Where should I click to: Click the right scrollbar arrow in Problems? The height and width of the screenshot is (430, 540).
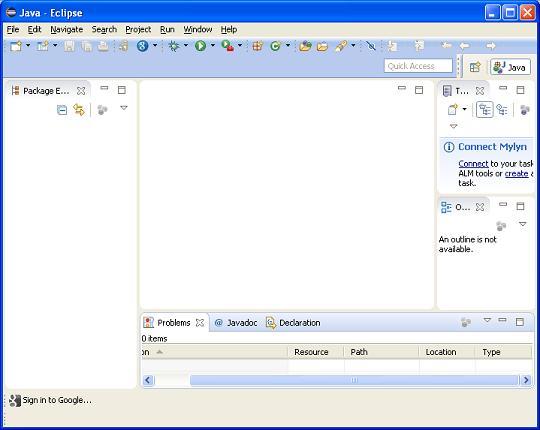coord(526,380)
